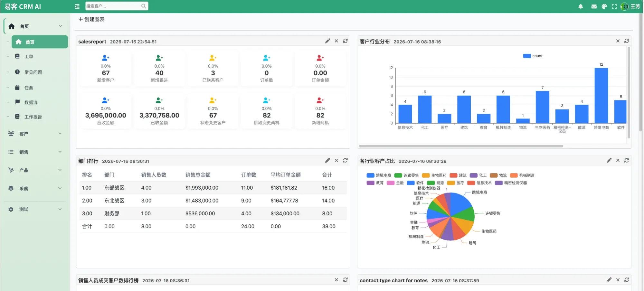Close the 客户行业分布 chart
The height and width of the screenshot is (291, 644).
(x=618, y=41)
